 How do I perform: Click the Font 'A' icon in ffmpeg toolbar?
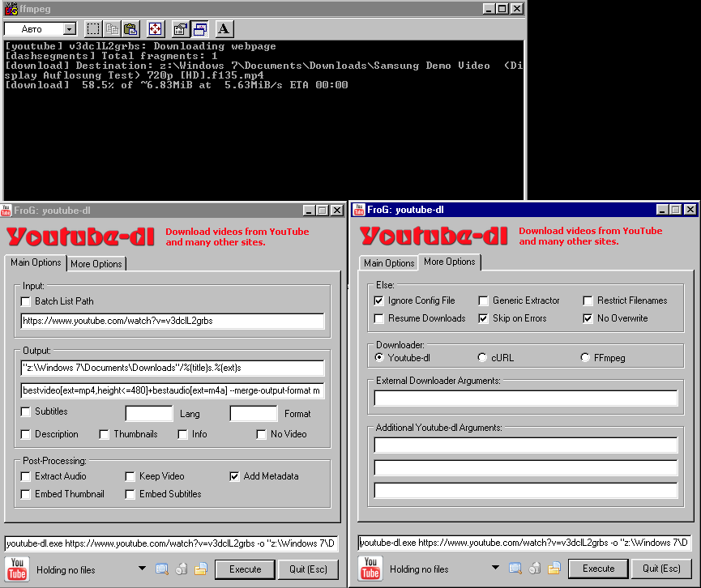(224, 29)
